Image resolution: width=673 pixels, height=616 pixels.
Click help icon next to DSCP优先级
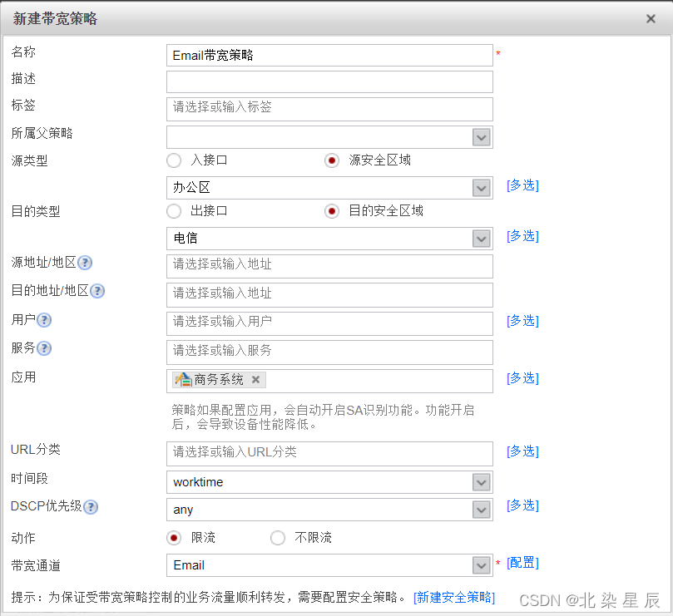[91, 507]
